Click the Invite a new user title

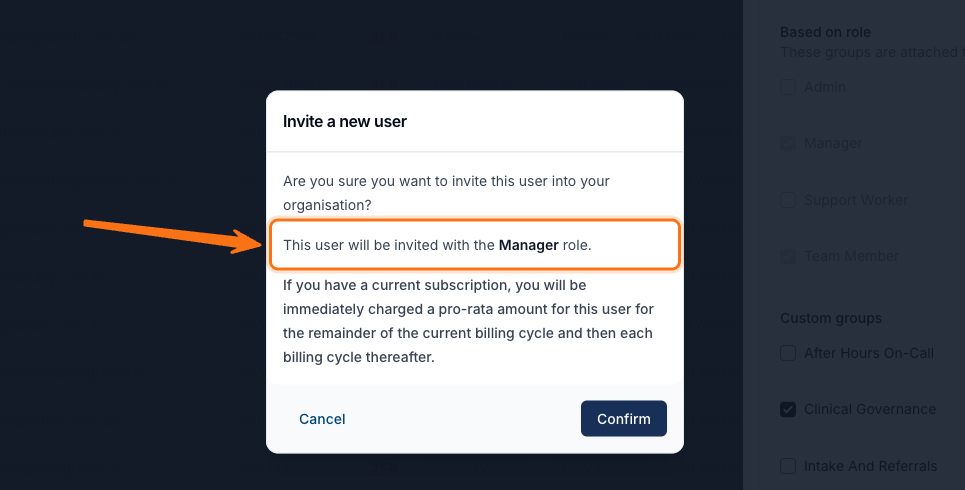(x=345, y=121)
